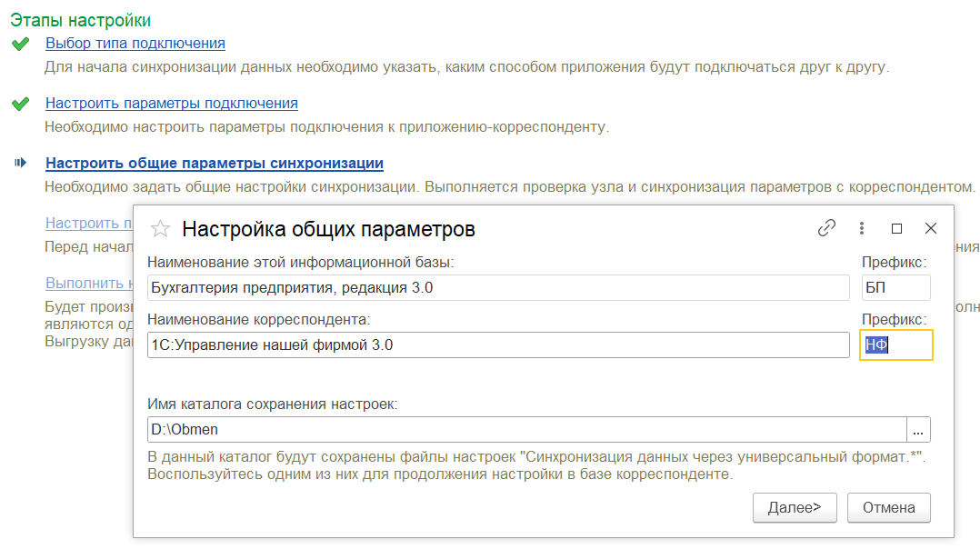This screenshot has width=980, height=559.
Task: Focus the Наименование этой информационной базы field
Action: pyautogui.click(x=497, y=288)
